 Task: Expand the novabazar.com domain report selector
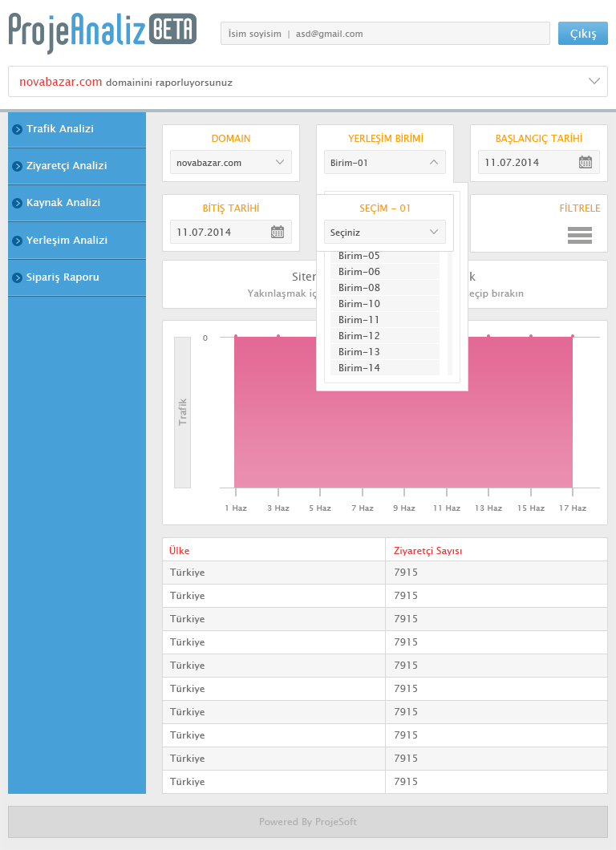coord(594,81)
